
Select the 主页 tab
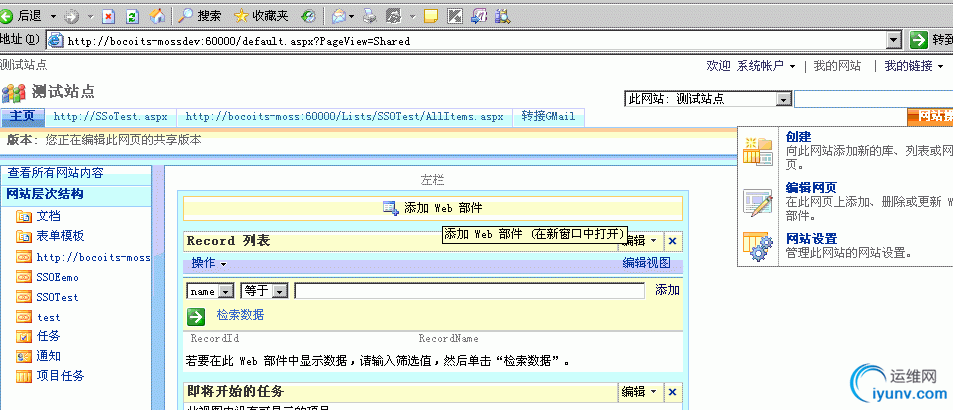(22, 117)
